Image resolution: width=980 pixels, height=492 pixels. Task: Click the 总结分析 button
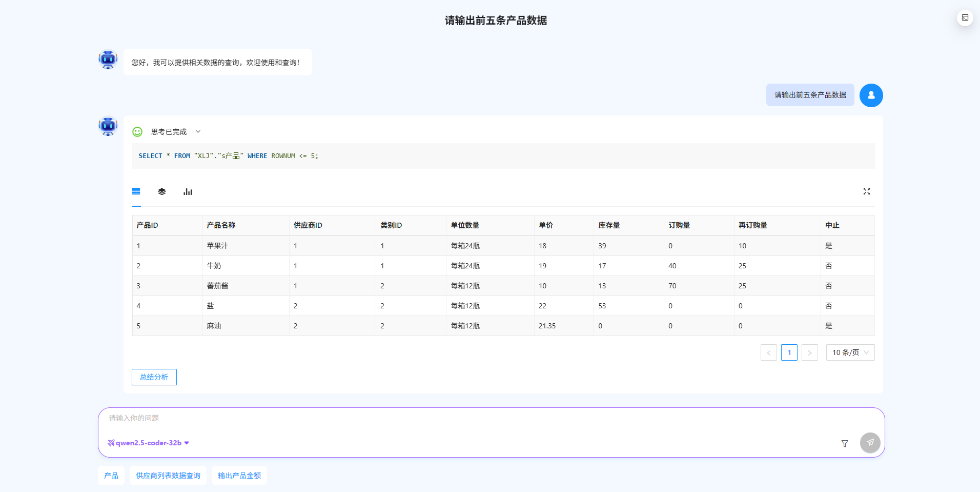154,377
